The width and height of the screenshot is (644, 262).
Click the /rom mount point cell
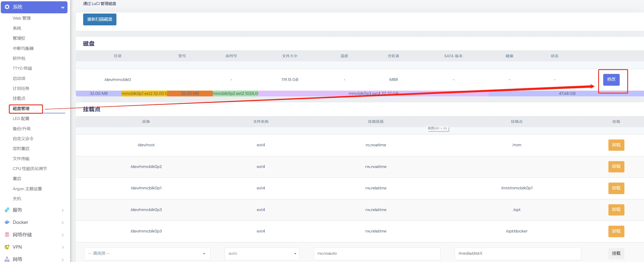pyautogui.click(x=517, y=145)
